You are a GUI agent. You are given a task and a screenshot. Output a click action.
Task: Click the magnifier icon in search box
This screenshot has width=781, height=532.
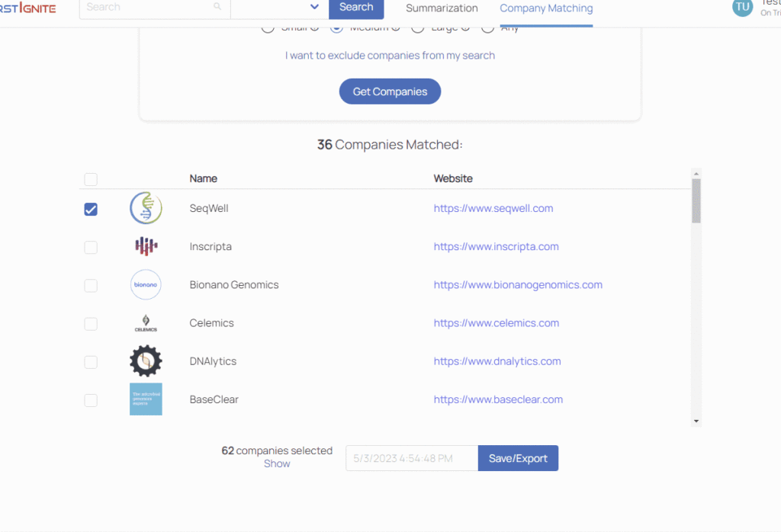(x=217, y=6)
